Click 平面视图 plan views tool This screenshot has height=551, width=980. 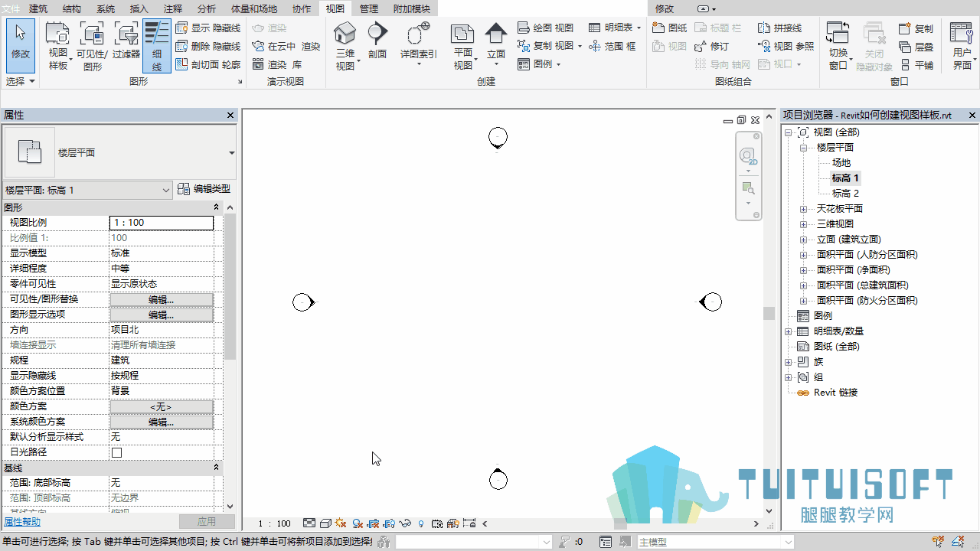click(x=463, y=46)
